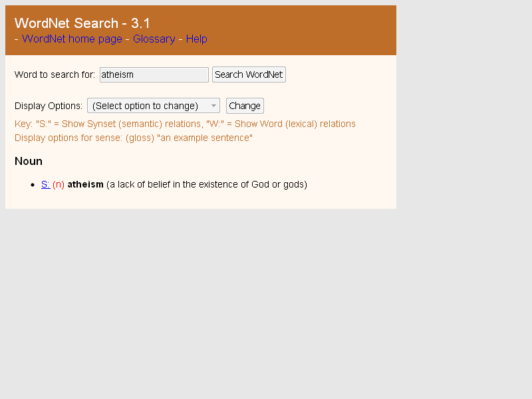This screenshot has height=399, width=532.
Task: Open the Help link in header
Action: pos(196,39)
